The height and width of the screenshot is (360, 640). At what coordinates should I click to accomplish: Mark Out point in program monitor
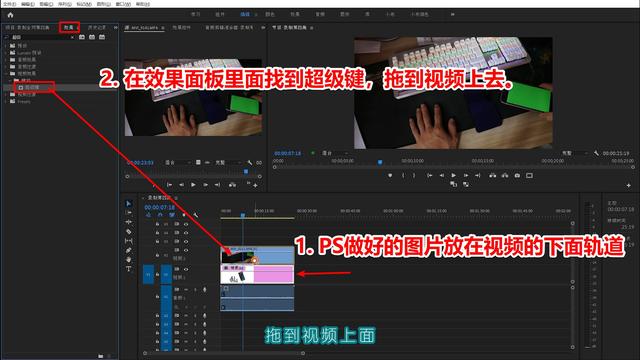coord(413,175)
